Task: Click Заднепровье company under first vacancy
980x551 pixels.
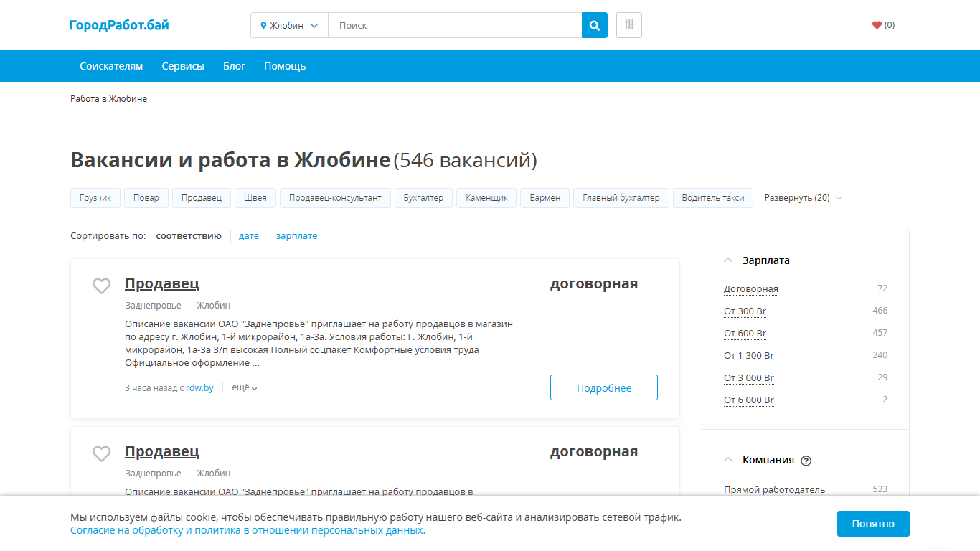Action: tap(154, 306)
